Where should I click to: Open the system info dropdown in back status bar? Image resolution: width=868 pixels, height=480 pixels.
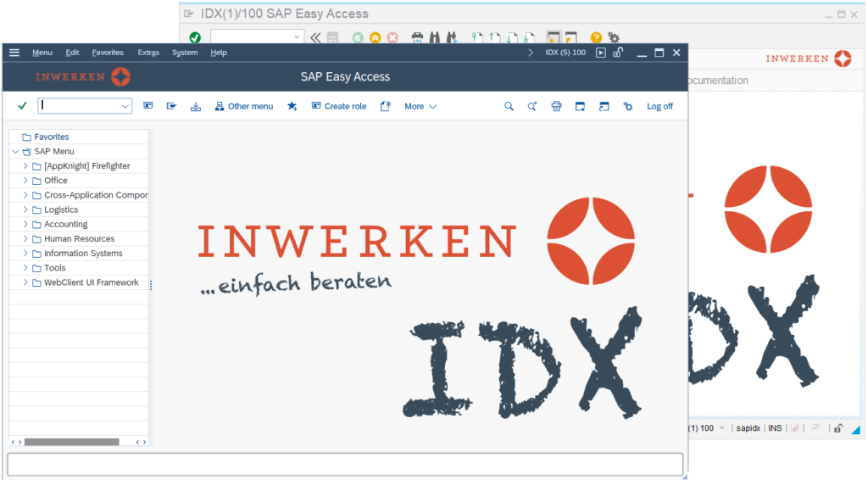(722, 428)
